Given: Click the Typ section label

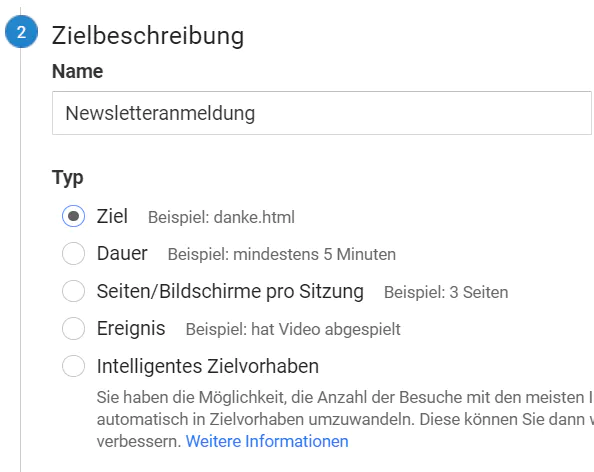Looking at the screenshot, I should [x=67, y=178].
